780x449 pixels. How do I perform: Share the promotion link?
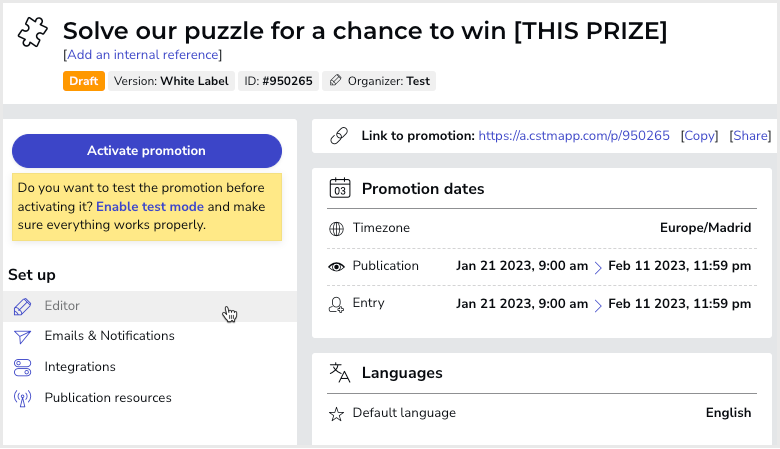click(750, 136)
